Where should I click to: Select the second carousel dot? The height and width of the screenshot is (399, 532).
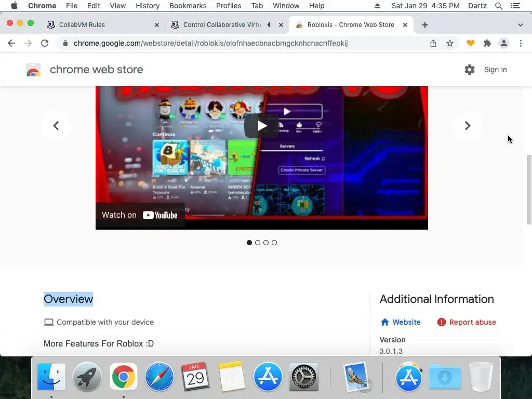click(258, 243)
